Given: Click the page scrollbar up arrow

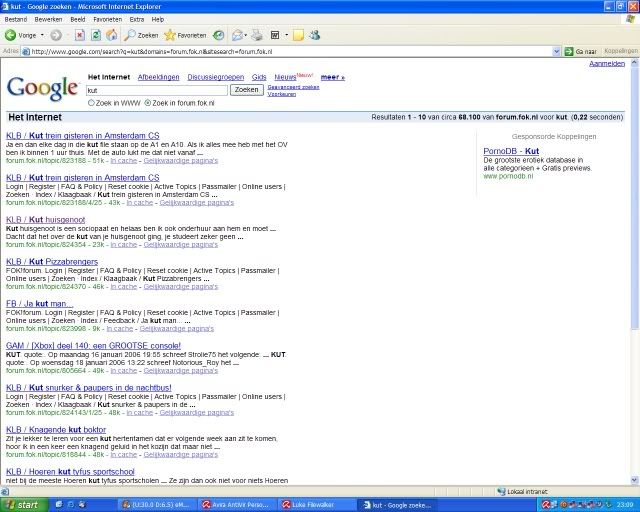Looking at the screenshot, I should [635, 62].
